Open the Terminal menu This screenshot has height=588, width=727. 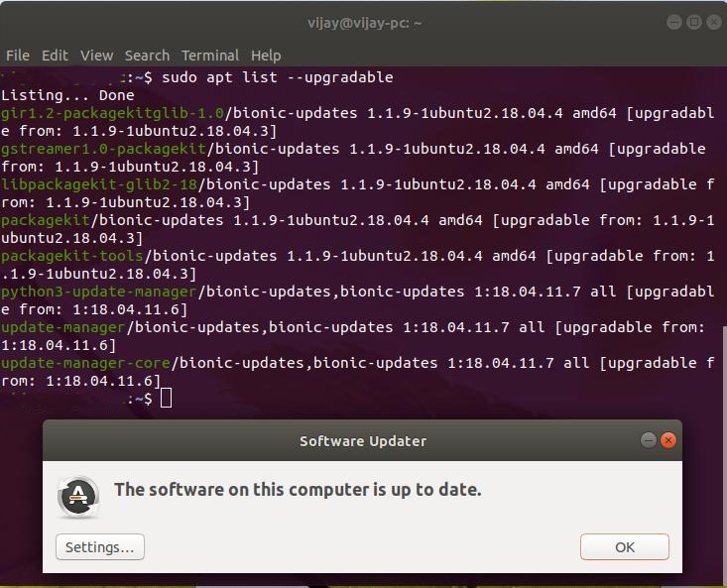210,56
